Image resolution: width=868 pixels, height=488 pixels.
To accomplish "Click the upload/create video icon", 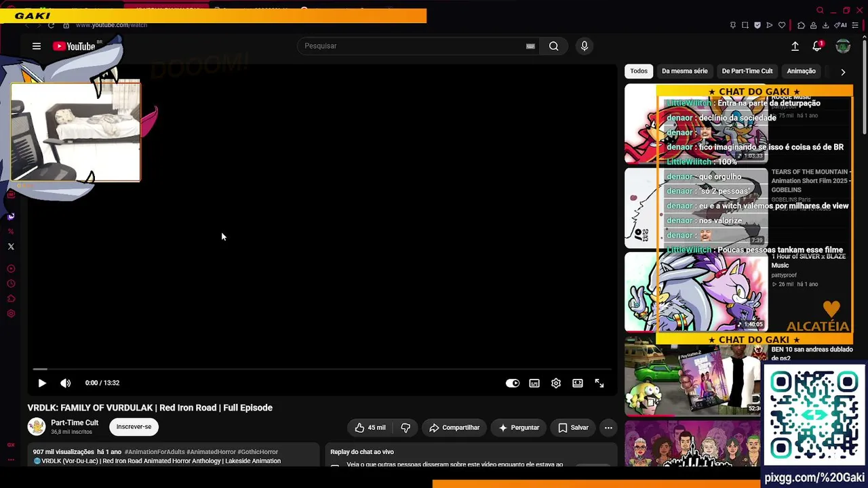I will click(795, 46).
